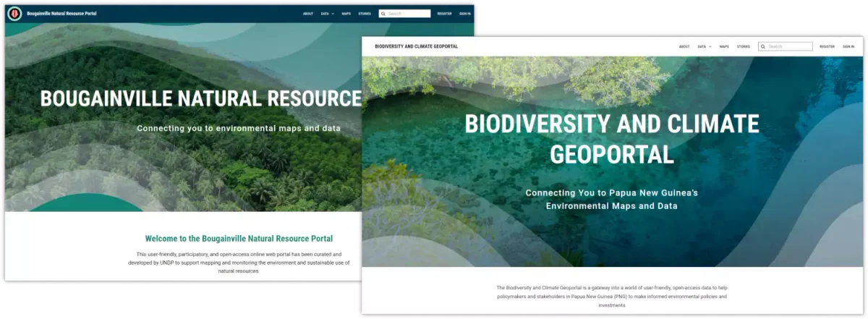Click the Biodiversity and Climate Geoportal title link
The image size is (868, 319).
416,46
